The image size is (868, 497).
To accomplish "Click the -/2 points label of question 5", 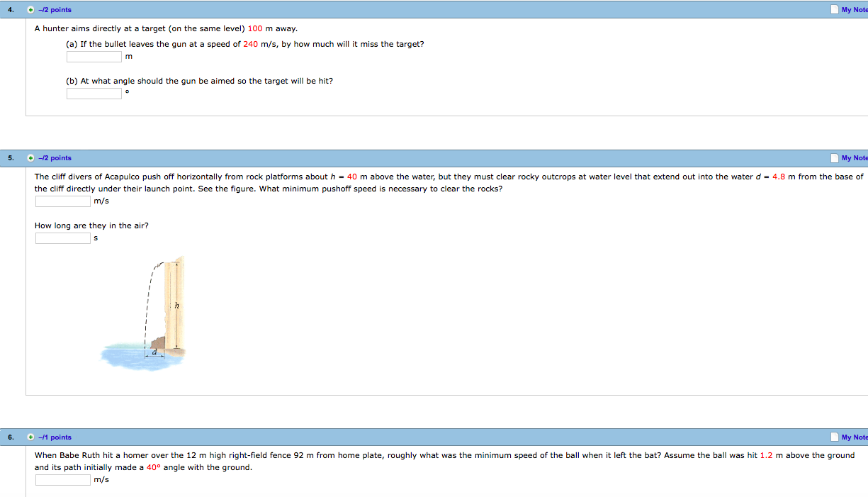I will pos(55,158).
